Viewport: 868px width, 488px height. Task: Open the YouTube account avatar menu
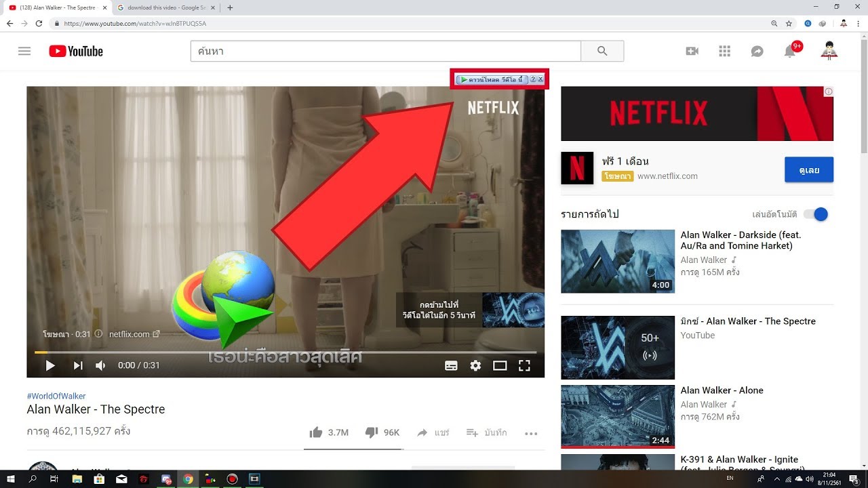[829, 51]
